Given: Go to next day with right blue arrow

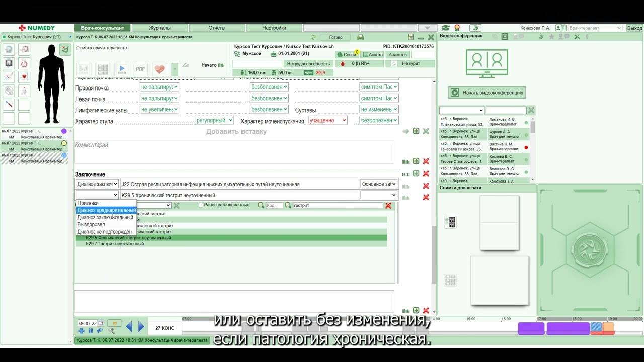Looking at the screenshot, I should point(141,327).
